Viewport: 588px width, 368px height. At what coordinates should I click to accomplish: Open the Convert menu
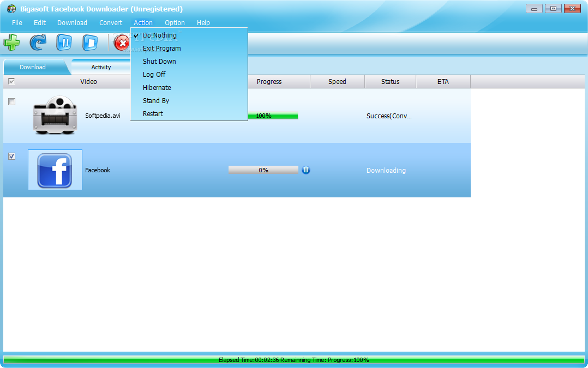tap(111, 22)
